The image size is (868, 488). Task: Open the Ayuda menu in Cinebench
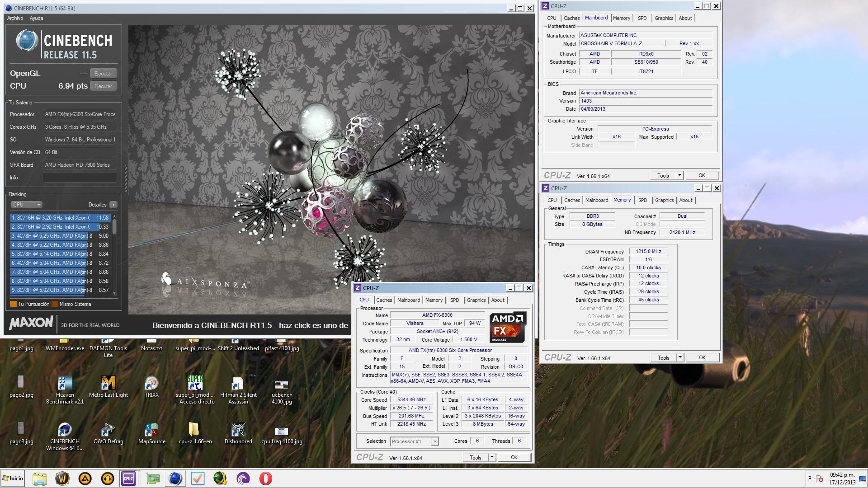[x=36, y=18]
